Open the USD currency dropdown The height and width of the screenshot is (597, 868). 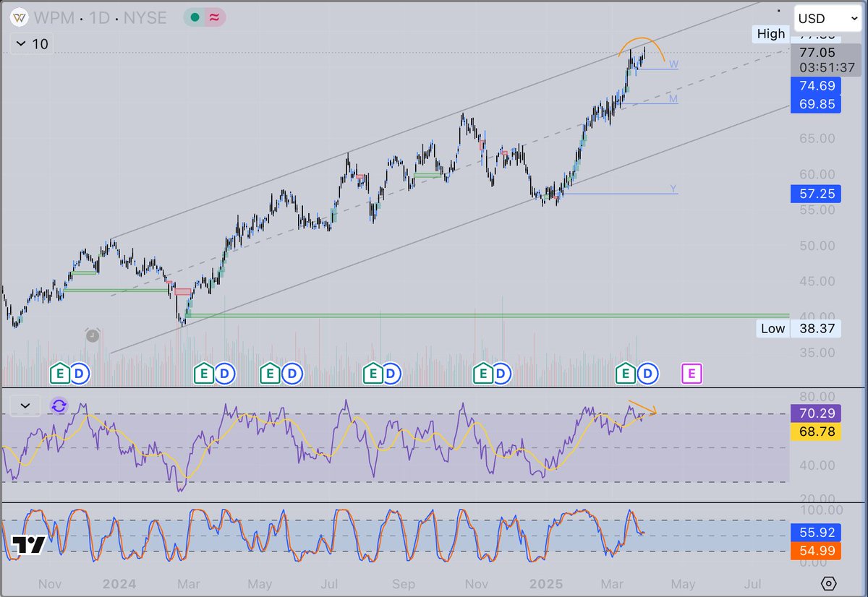coord(827,18)
